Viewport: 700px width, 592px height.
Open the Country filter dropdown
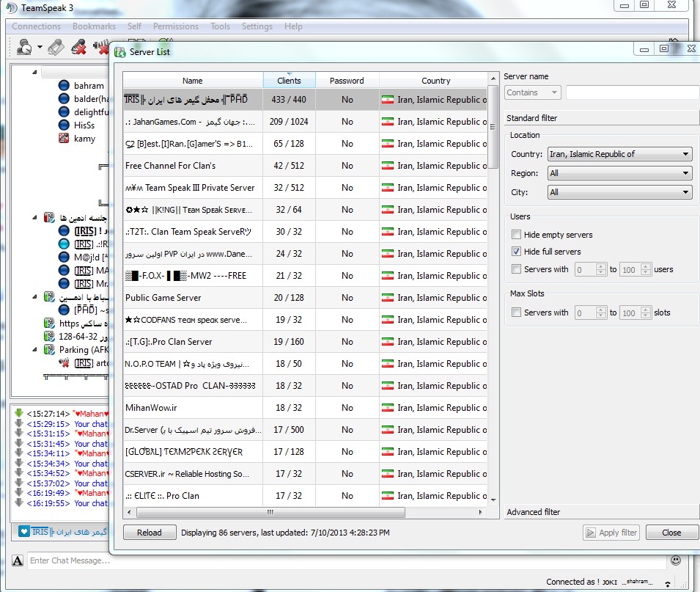[619, 154]
